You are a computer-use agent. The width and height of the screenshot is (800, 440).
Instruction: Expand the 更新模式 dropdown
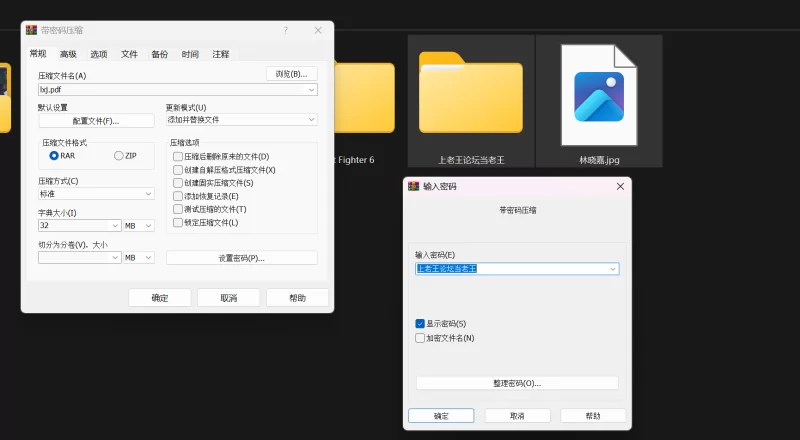click(312, 120)
